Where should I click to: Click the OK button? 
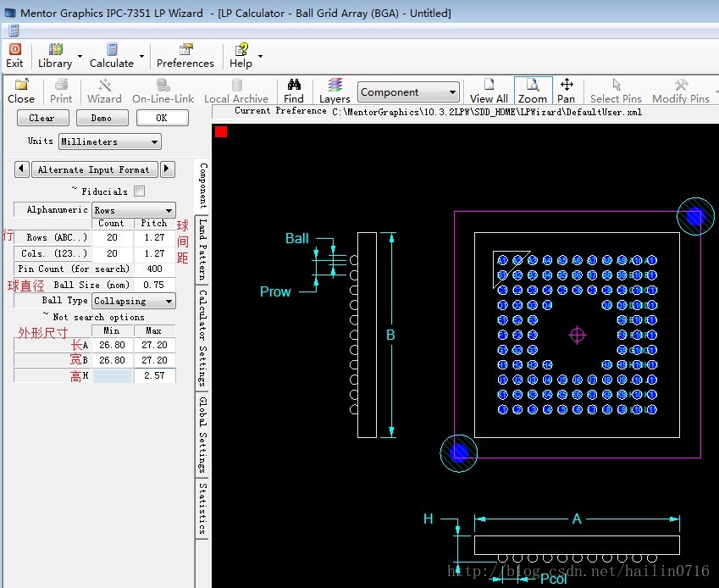[163, 118]
